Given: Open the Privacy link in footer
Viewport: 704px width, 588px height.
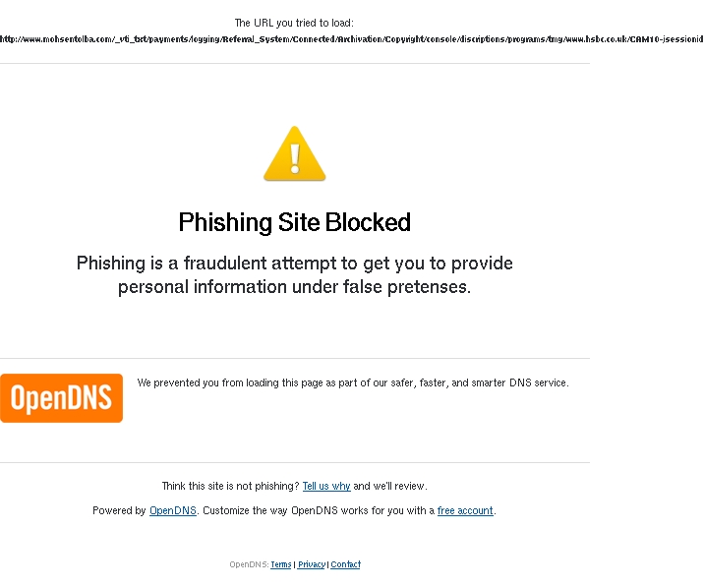Looking at the screenshot, I should pos(311,564).
